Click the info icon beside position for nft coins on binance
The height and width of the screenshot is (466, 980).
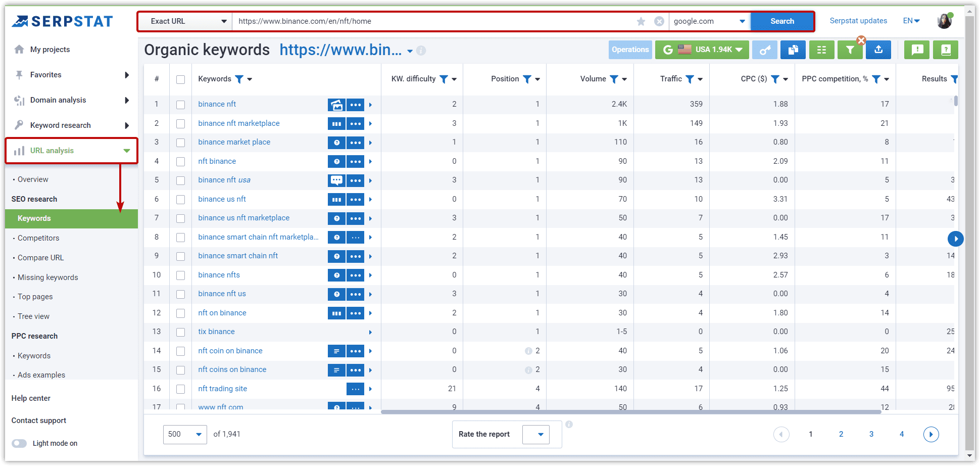click(528, 370)
